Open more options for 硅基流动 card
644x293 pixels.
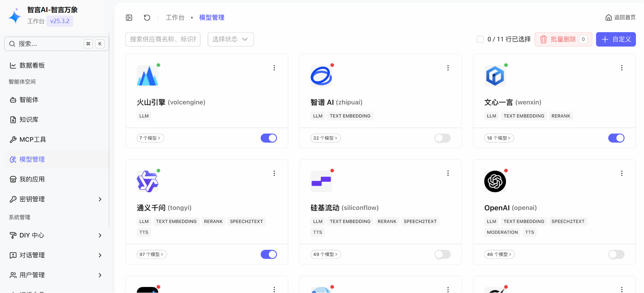[x=448, y=173]
